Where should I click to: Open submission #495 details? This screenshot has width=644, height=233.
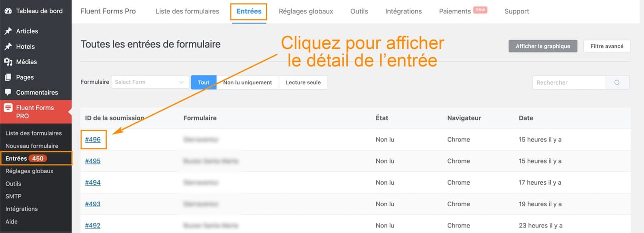pos(92,161)
